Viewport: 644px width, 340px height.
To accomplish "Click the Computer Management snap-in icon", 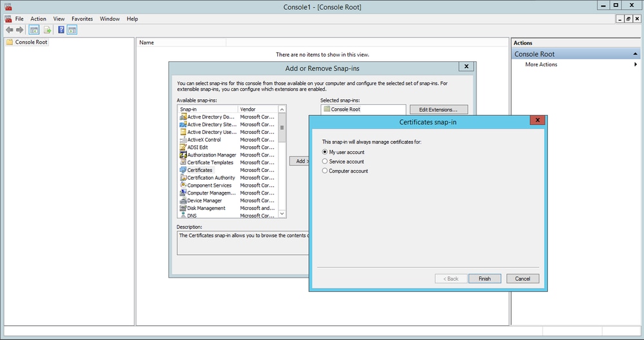I will 183,193.
